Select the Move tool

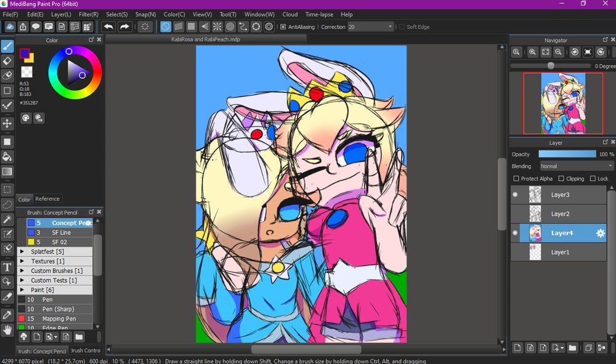pyautogui.click(x=7, y=124)
